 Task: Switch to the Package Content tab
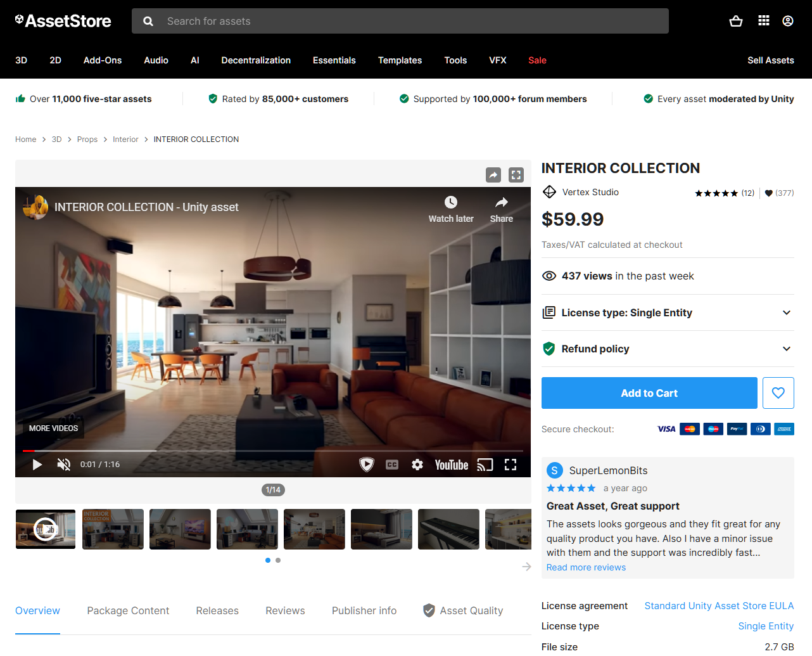[x=128, y=610]
